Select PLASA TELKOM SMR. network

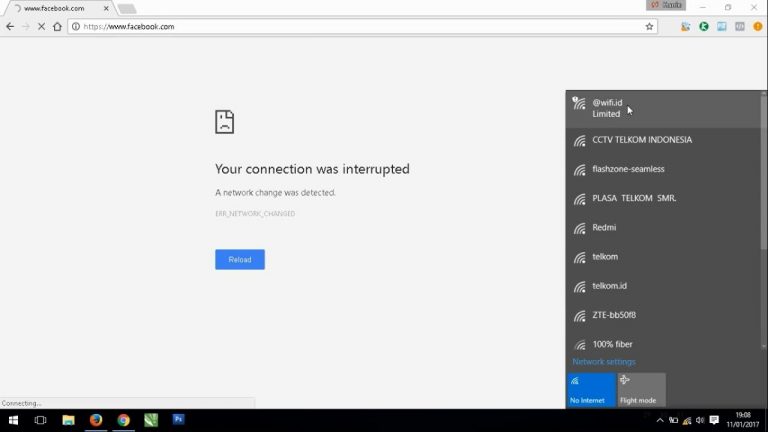click(663, 198)
